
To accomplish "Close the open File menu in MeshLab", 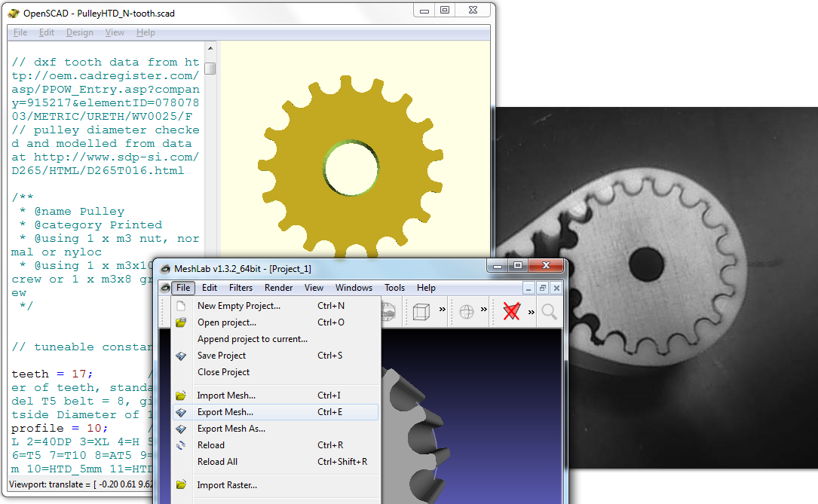I will [x=183, y=288].
